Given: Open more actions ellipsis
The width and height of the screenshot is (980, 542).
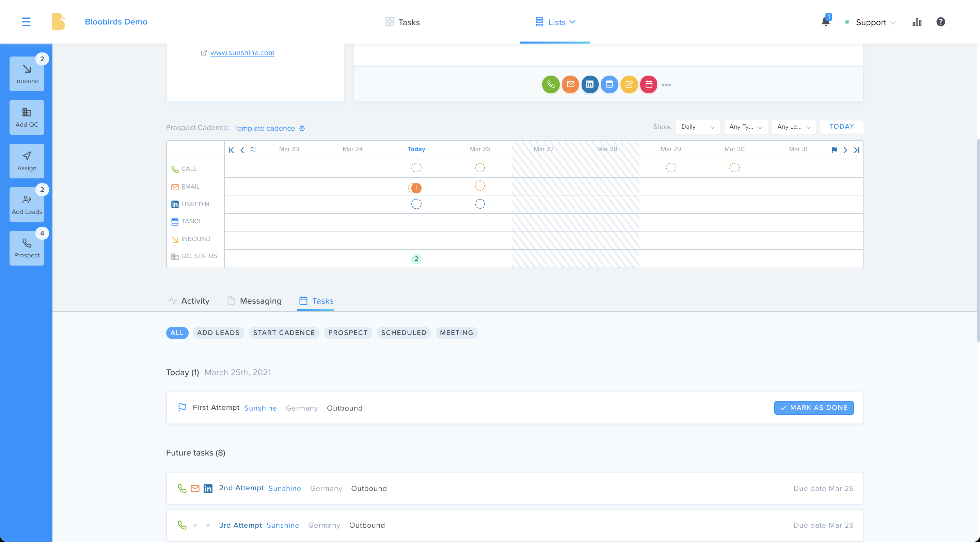Looking at the screenshot, I should pos(666,85).
